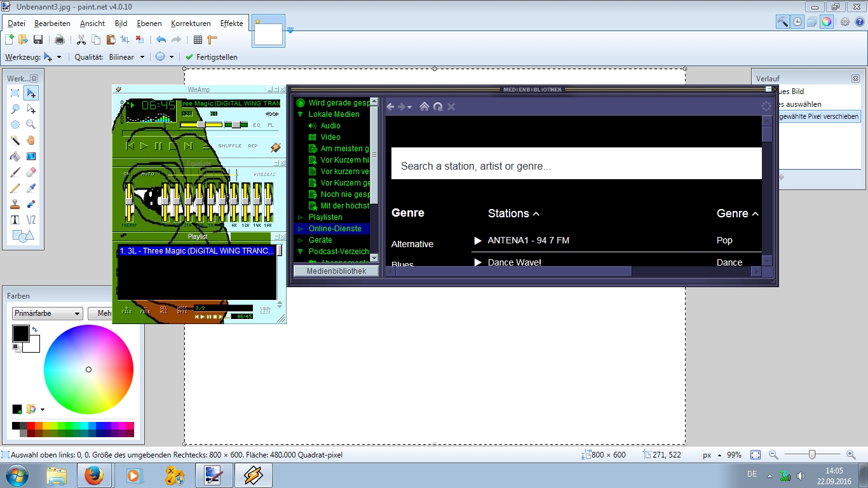868x488 pixels.
Task: Open Firefox from the taskbar
Action: [93, 475]
